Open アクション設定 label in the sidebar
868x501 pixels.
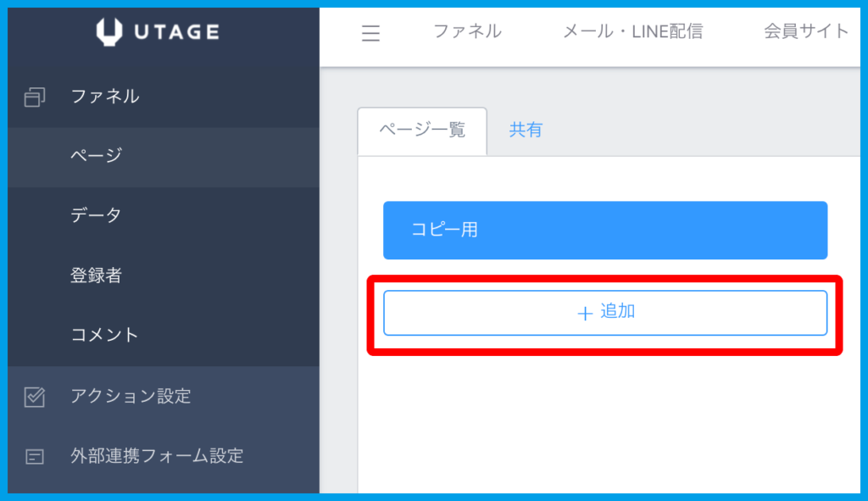point(131,396)
